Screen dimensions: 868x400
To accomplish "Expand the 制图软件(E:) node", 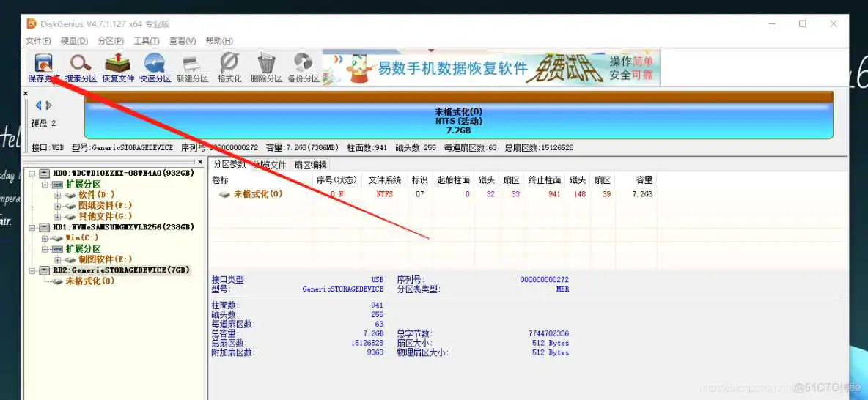I will pos(58,259).
